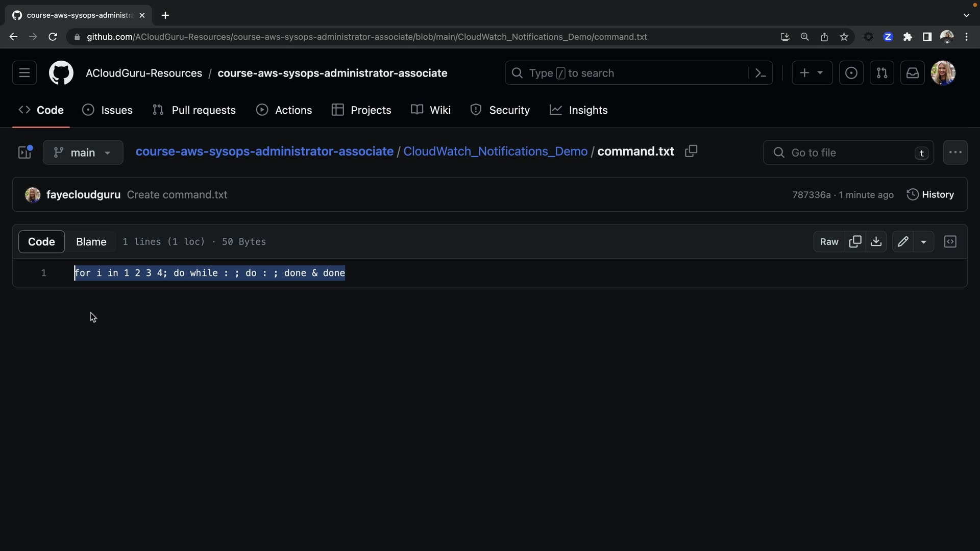Open the CloudWatch_Notifications_Demo folder link
The height and width of the screenshot is (551, 980).
pyautogui.click(x=495, y=152)
